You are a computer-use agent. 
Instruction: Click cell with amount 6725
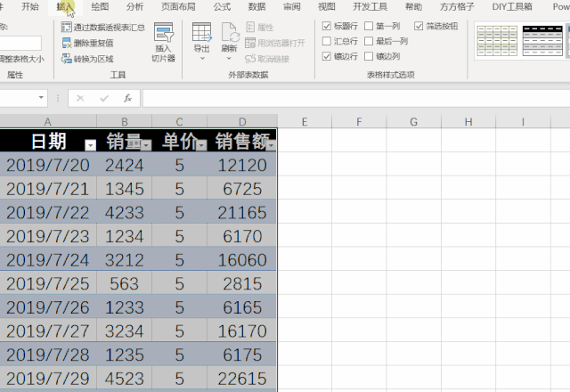click(242, 189)
